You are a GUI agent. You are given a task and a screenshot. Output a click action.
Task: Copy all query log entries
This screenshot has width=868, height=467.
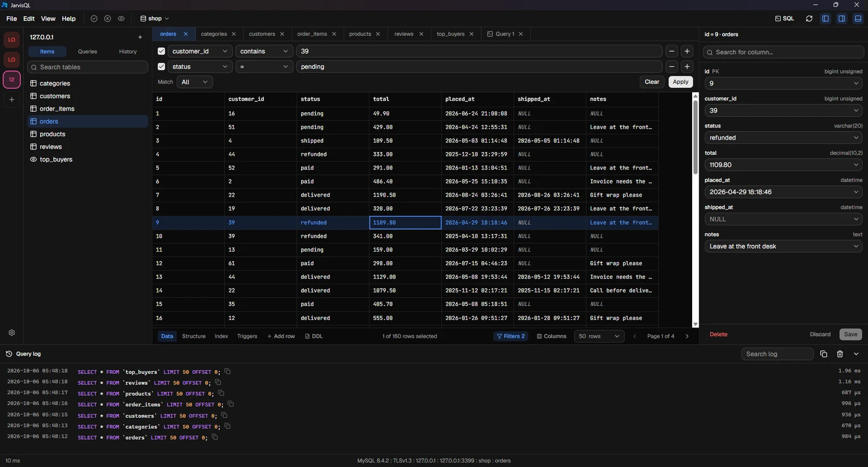(824, 354)
